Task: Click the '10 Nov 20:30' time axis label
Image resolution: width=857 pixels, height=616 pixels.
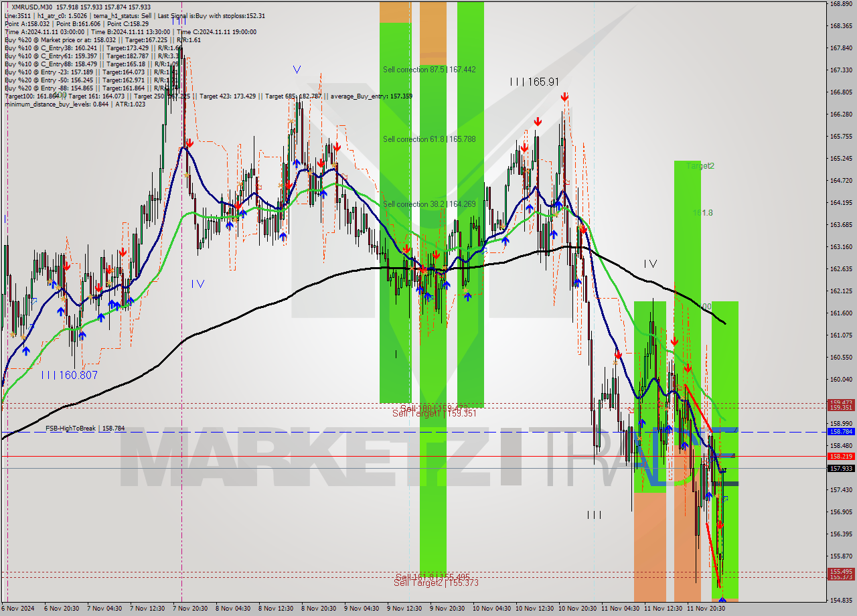Action: tap(578, 609)
